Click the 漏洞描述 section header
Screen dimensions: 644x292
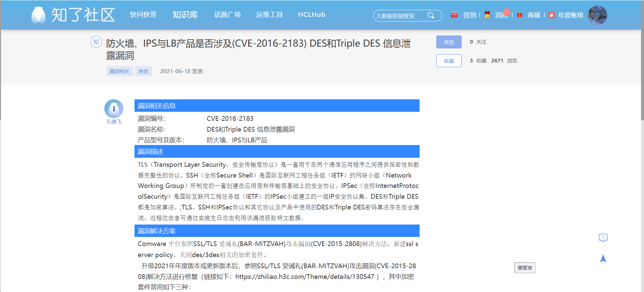[277, 152]
